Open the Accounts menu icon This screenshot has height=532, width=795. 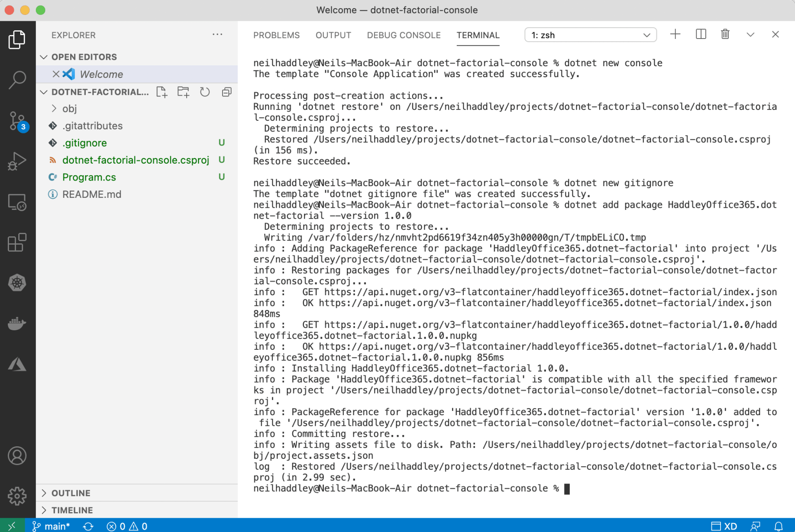(x=17, y=456)
